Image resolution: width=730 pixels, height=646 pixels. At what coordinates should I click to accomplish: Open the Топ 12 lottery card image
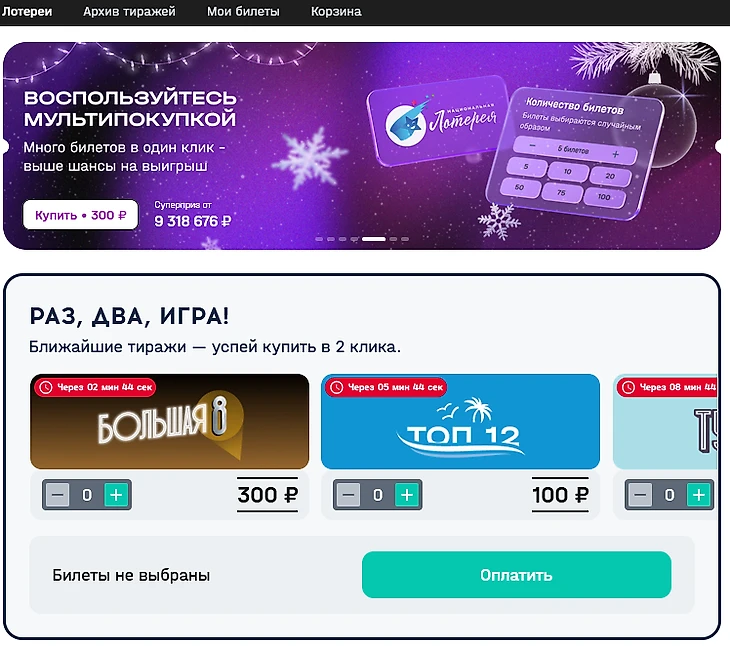460,421
